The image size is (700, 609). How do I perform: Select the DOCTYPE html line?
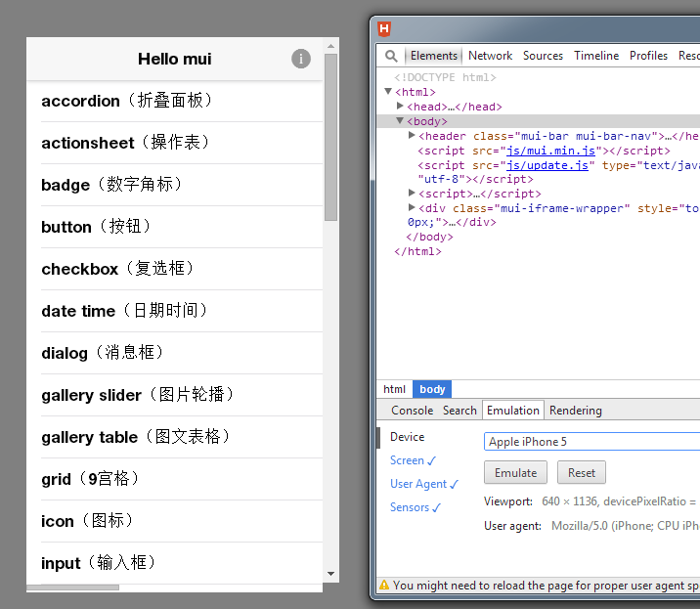[x=445, y=77]
